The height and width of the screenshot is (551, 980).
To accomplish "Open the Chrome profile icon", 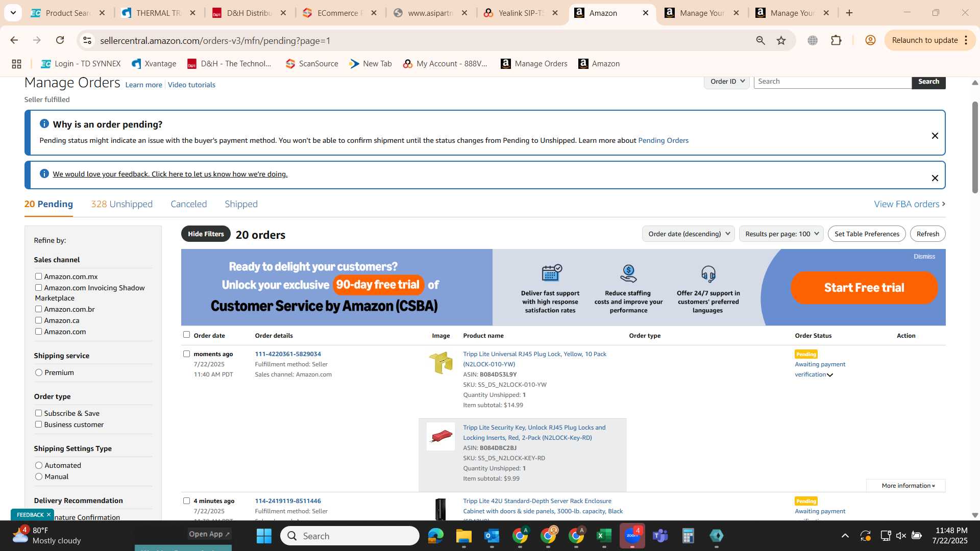I will coord(870,40).
